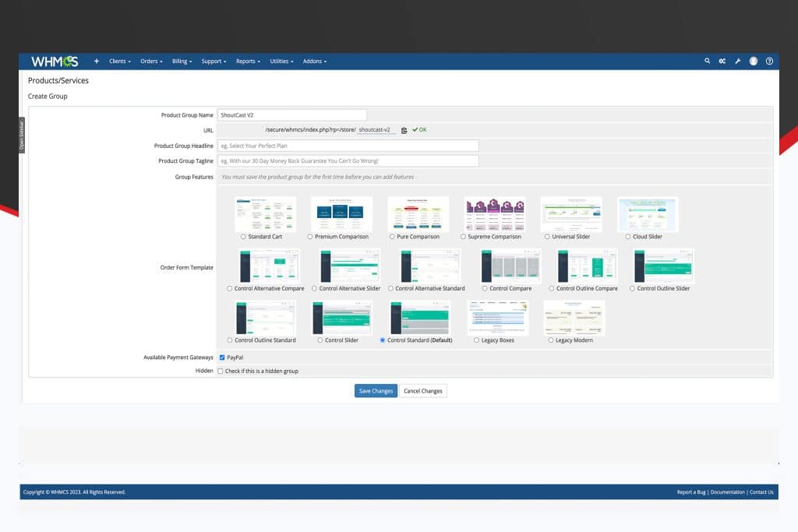This screenshot has width=798, height=532.
Task: Select Control Outline Slider radio
Action: (x=632, y=288)
